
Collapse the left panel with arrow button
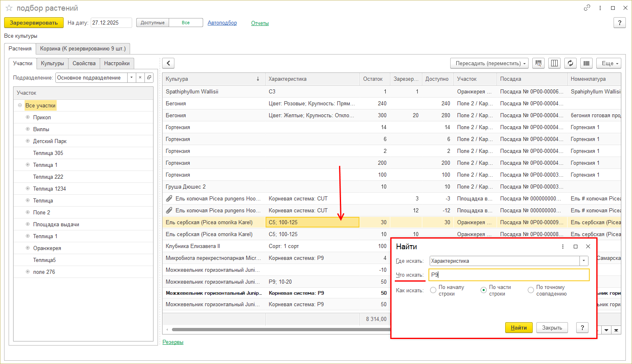(168, 63)
